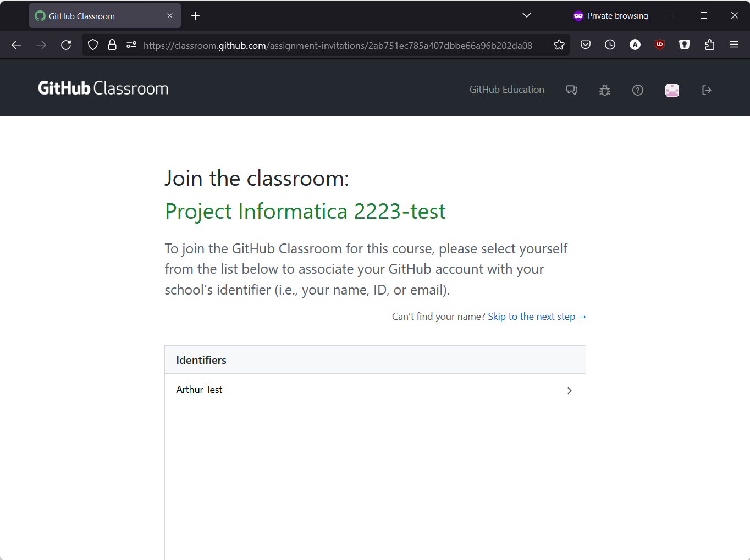Open the GitHub Education link
Image resolution: width=750 pixels, height=560 pixels.
click(x=506, y=90)
